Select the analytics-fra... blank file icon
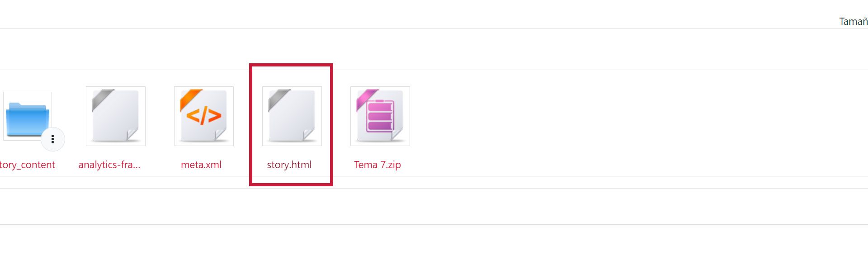This screenshot has height=255, width=868. 116,116
